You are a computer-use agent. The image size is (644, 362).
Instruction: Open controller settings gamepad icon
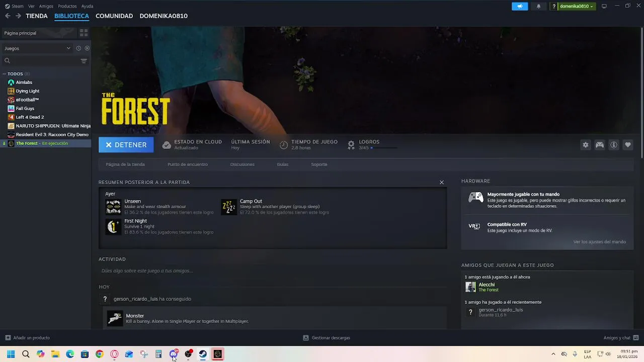click(600, 145)
